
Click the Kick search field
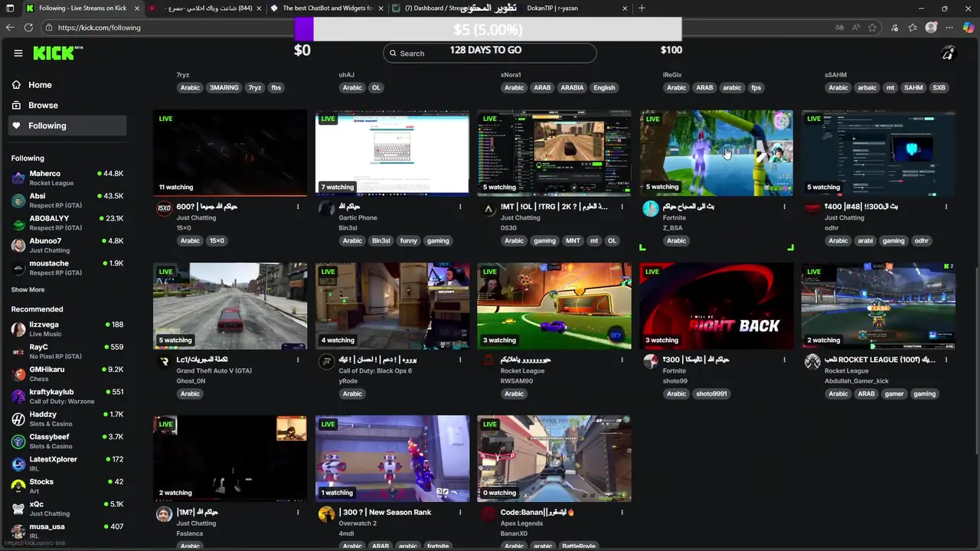(490, 54)
